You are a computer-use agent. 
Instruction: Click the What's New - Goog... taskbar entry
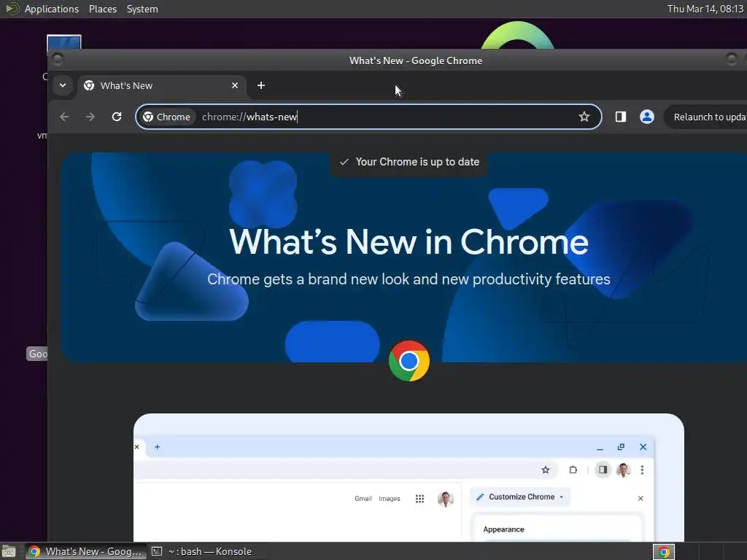[86, 551]
